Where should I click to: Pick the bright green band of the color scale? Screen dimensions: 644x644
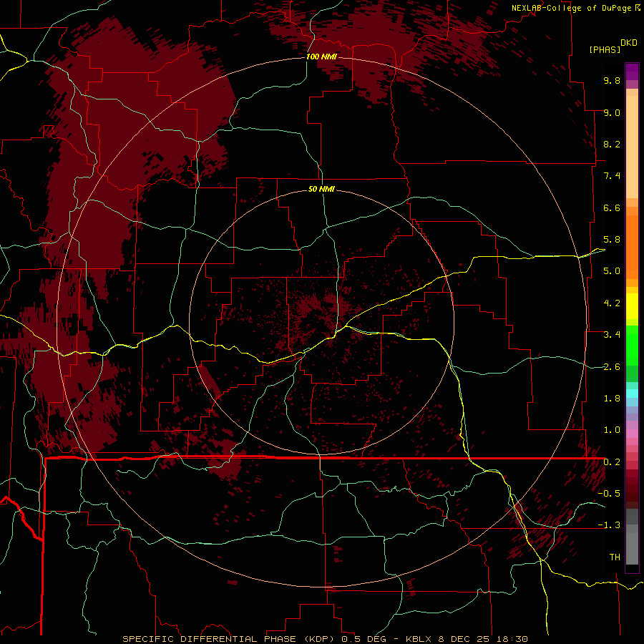pos(632,345)
